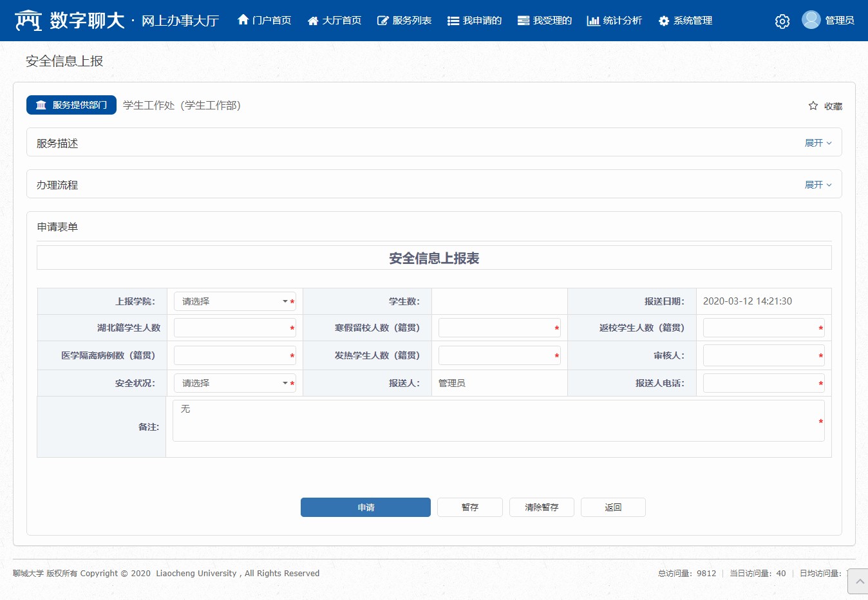The image size is (868, 600).
Task: Open the 安全状况 dropdown
Action: [234, 383]
